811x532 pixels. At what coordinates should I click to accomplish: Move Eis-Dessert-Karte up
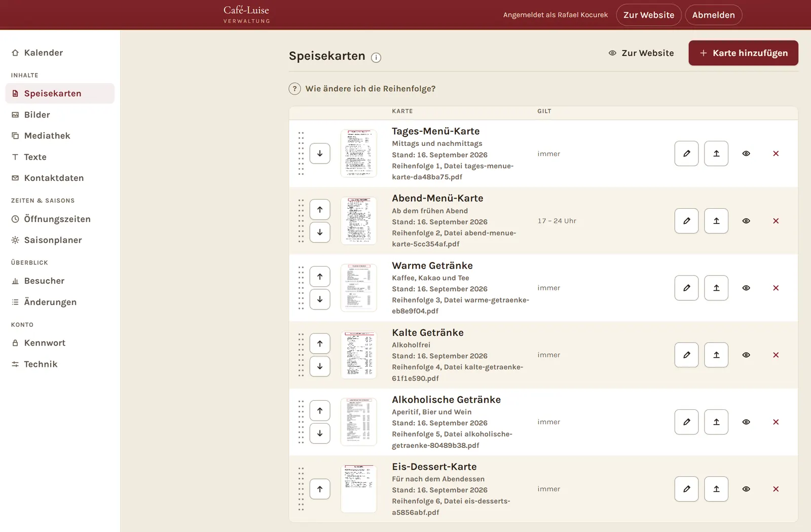pos(320,489)
